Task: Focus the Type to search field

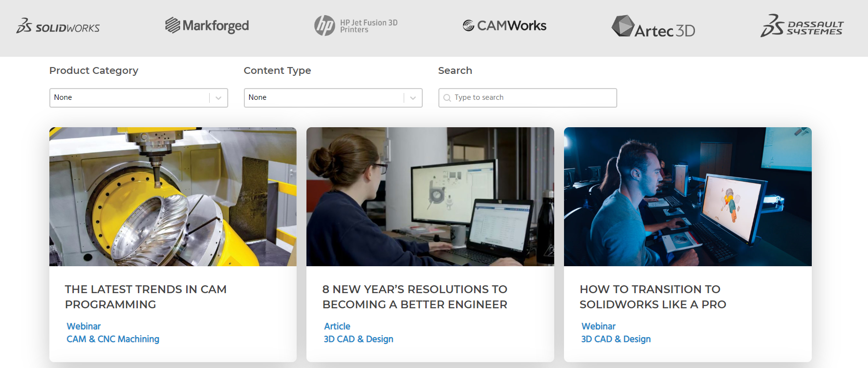Action: tap(528, 98)
